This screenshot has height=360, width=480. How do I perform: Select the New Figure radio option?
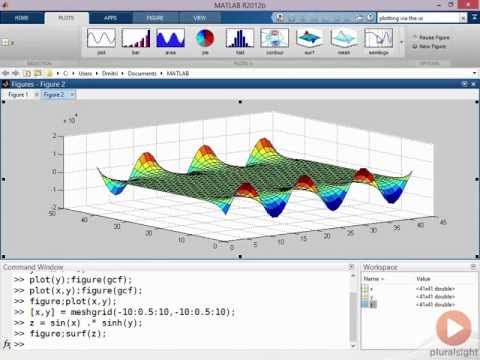click(429, 46)
